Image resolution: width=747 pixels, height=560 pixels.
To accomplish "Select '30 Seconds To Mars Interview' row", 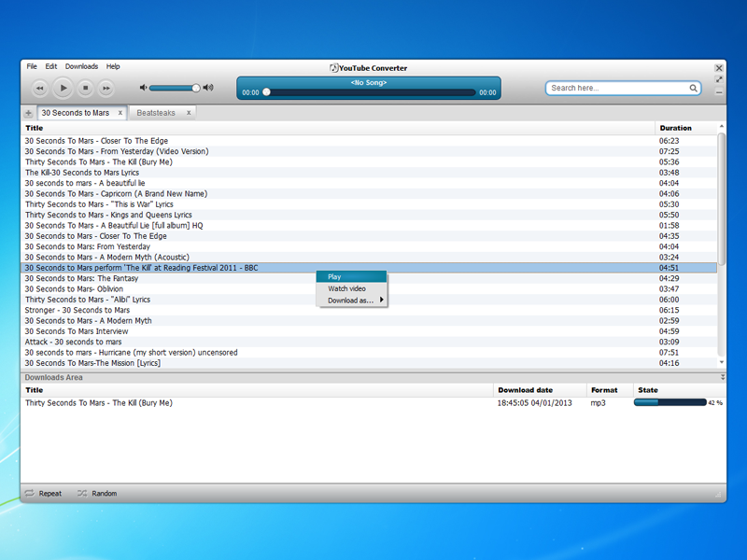I will point(369,331).
